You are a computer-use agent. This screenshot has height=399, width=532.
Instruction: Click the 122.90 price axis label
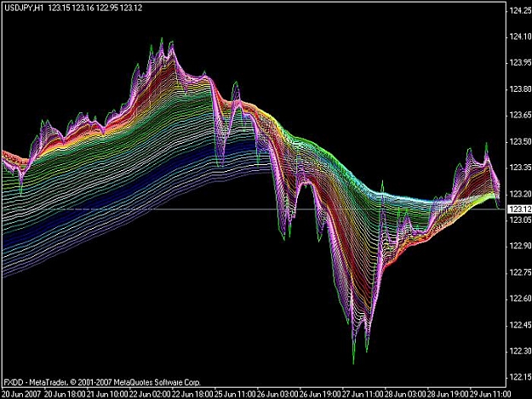click(x=520, y=246)
